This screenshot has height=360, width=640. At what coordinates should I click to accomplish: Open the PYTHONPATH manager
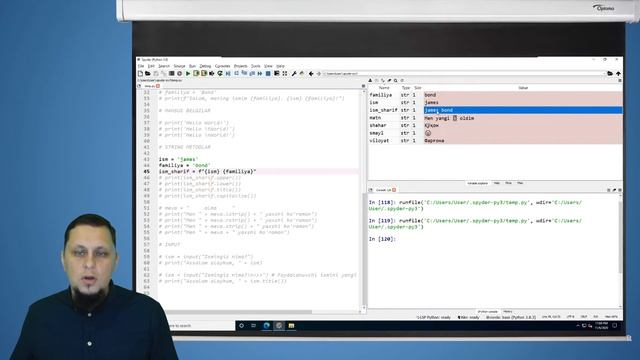click(x=302, y=73)
